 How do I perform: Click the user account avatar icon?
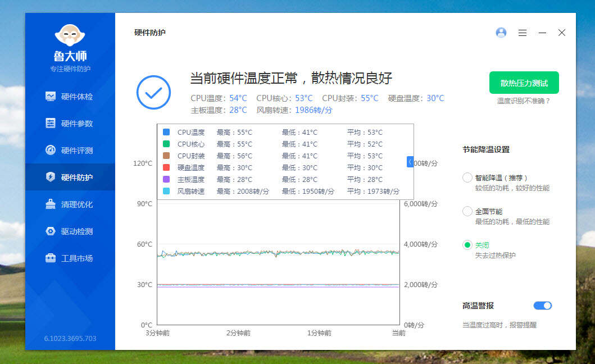[x=501, y=33]
